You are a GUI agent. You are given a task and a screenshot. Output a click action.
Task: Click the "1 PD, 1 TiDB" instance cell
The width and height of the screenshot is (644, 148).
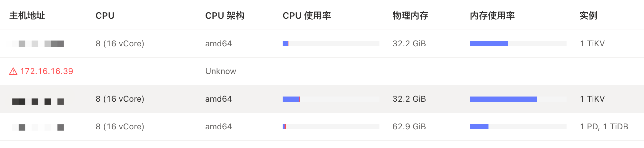click(604, 127)
